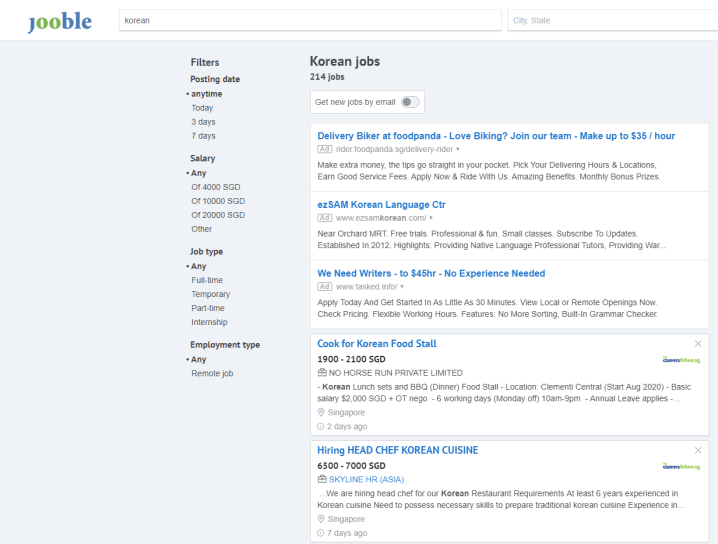This screenshot has height=544, width=718.
Task: Select anytime posting date filter
Action: (x=207, y=94)
